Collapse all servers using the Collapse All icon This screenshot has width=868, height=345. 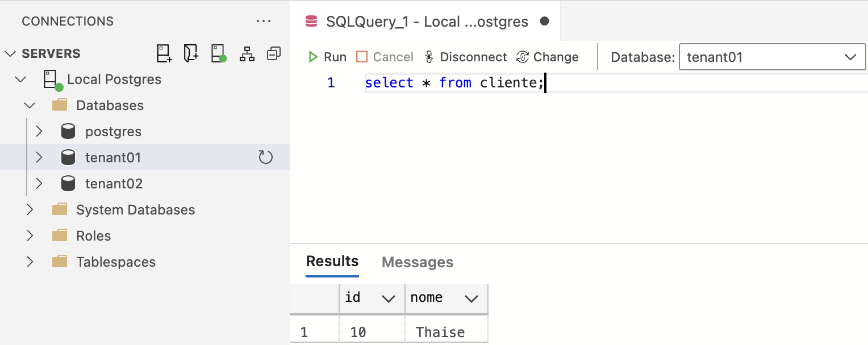(x=274, y=54)
